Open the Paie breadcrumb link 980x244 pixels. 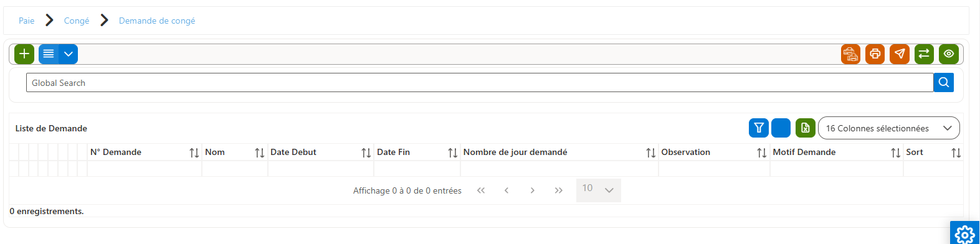point(27,21)
